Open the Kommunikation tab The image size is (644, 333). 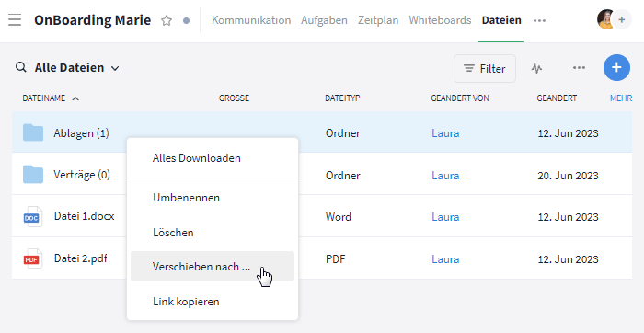[251, 20]
